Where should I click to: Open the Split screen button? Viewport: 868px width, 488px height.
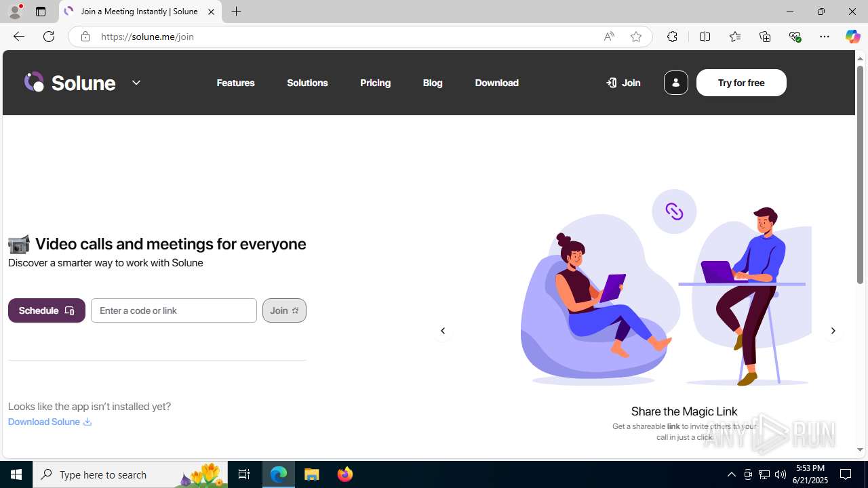tap(705, 37)
